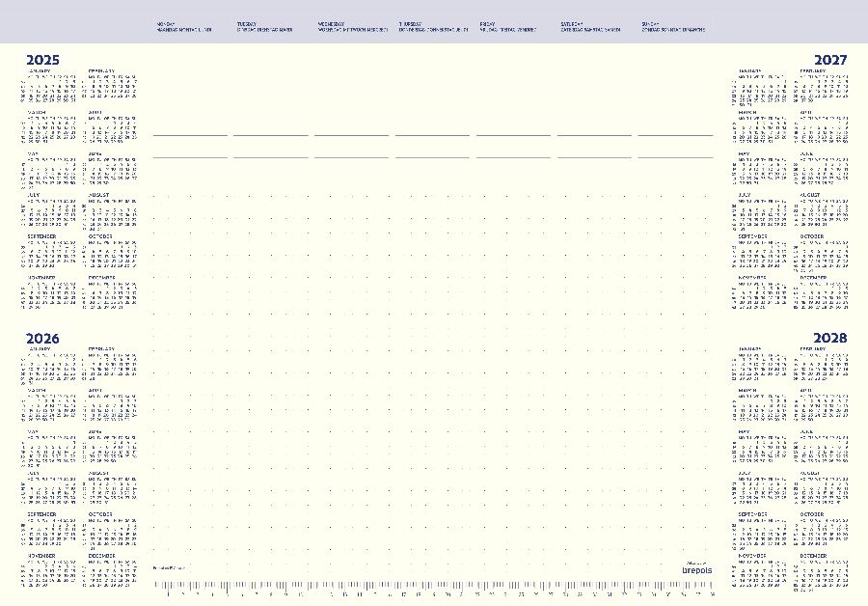Click July month title under 2025
This screenshot has height=606, width=868.
pyautogui.click(x=33, y=195)
